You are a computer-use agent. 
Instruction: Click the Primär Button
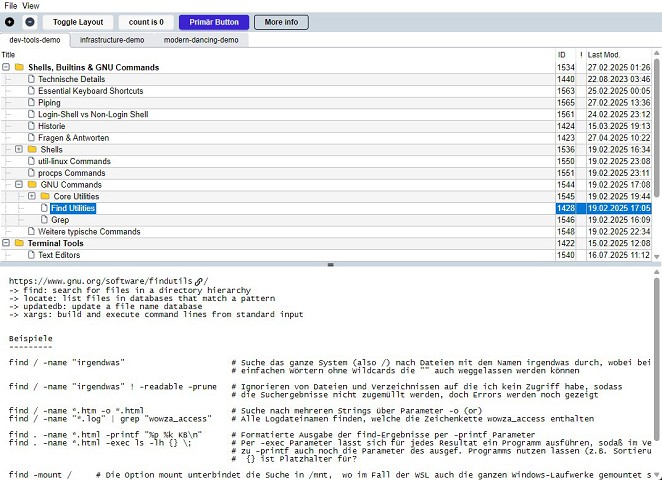(214, 22)
